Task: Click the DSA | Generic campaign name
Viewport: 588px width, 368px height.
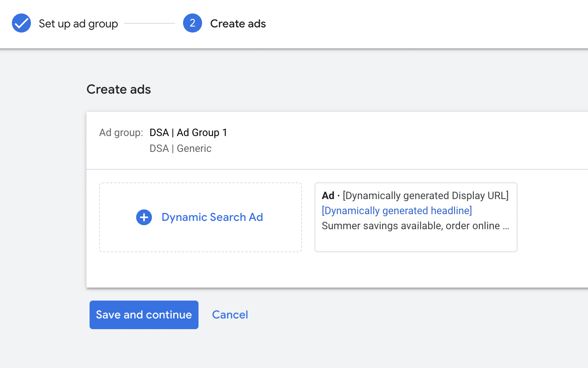Action: pos(180,148)
